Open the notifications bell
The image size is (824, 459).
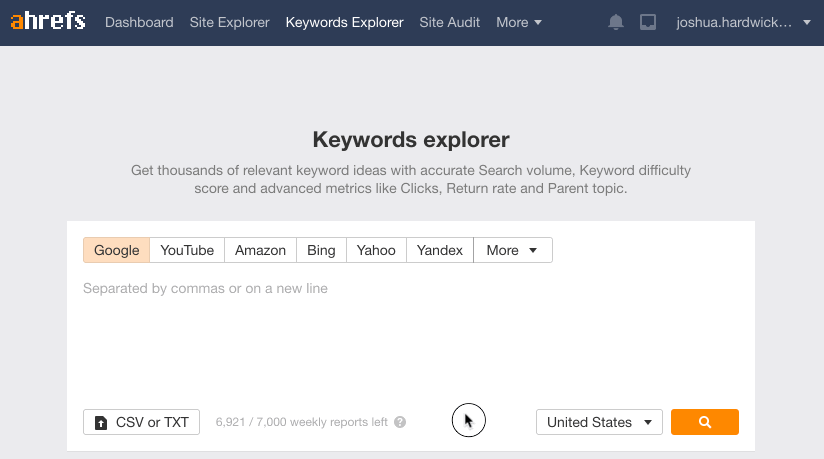tap(616, 22)
